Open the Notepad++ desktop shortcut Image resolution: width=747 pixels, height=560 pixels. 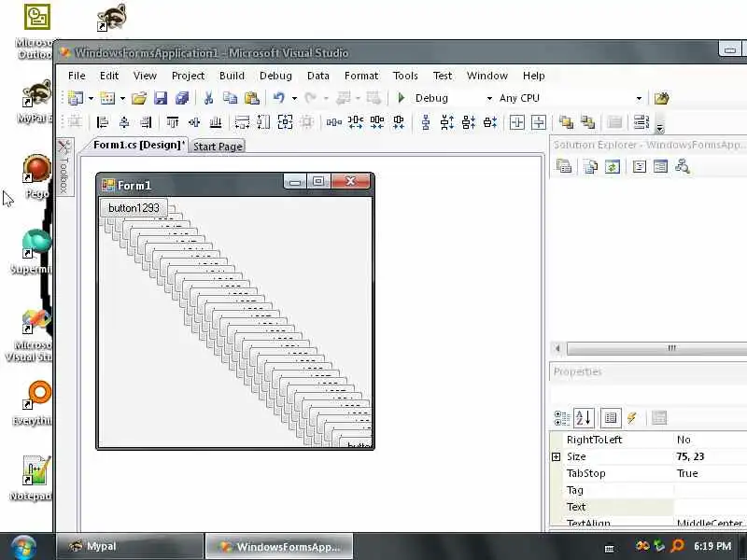pos(32,478)
